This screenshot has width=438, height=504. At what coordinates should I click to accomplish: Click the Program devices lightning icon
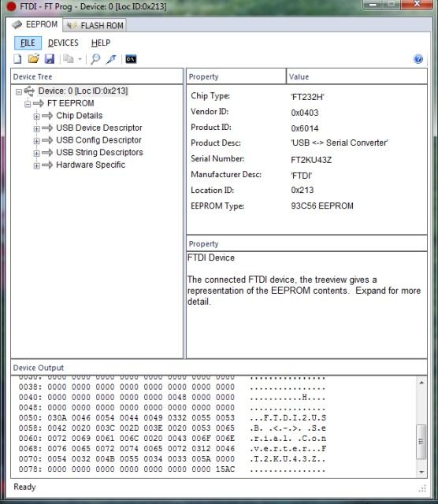tap(111, 59)
